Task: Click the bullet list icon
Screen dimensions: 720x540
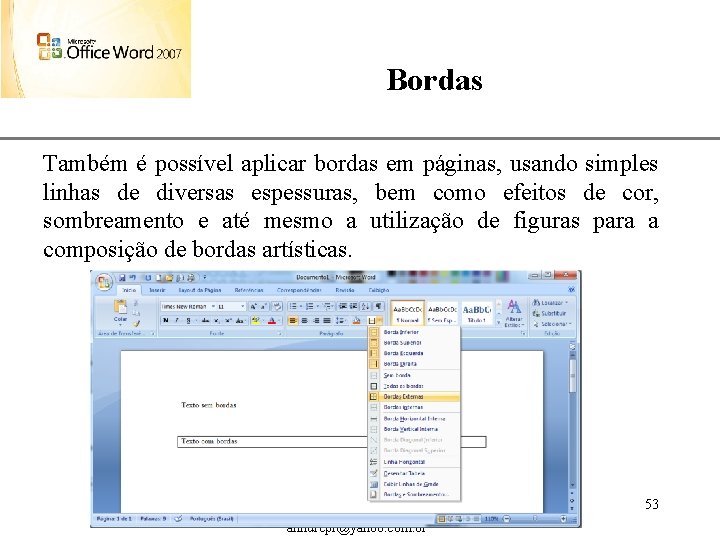Action: click(x=293, y=306)
